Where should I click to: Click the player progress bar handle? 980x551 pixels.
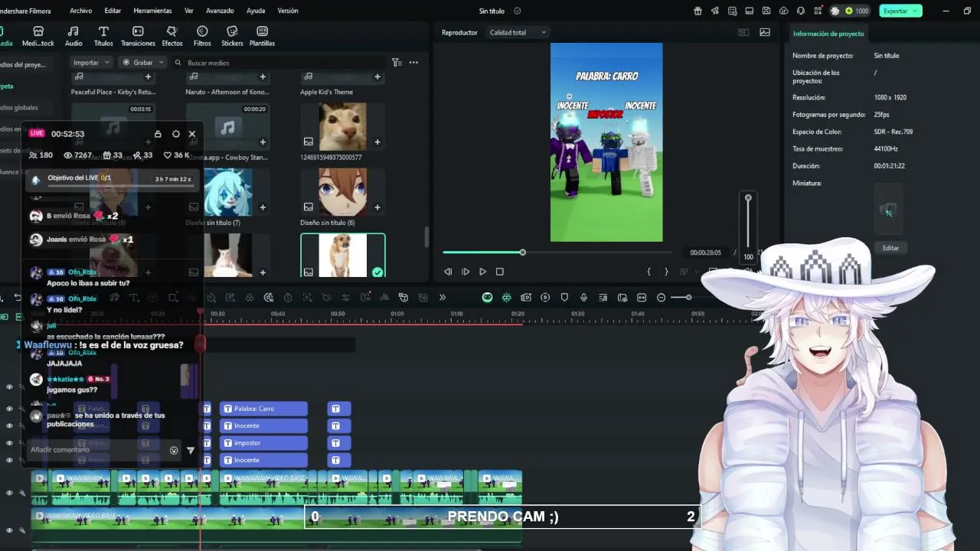click(x=522, y=253)
